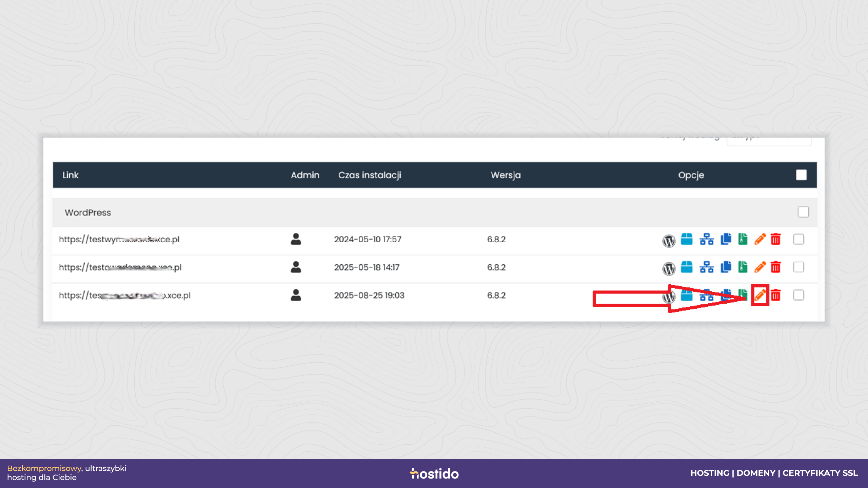Viewport: 868px width, 488px height.
Task: Click the Czas instalacji column header
Action: (x=370, y=175)
